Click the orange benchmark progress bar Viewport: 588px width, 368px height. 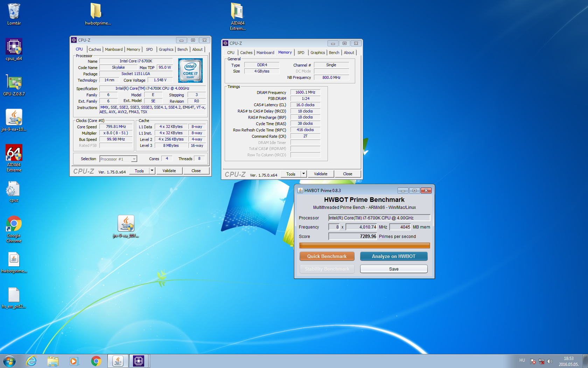tap(364, 246)
